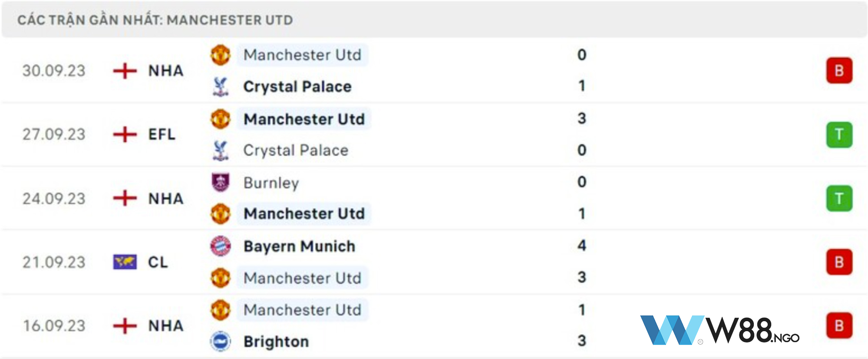Click green T badge for 27.09.23 match

[839, 135]
